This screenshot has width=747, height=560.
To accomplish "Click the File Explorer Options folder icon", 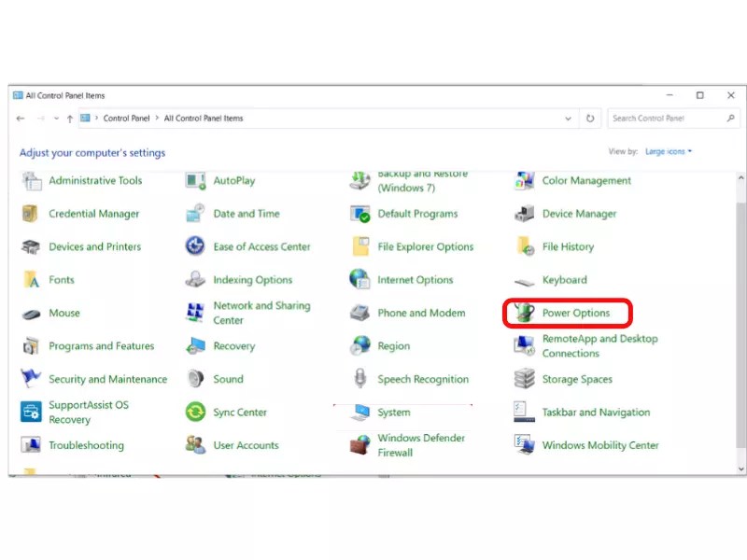I will tap(360, 246).
